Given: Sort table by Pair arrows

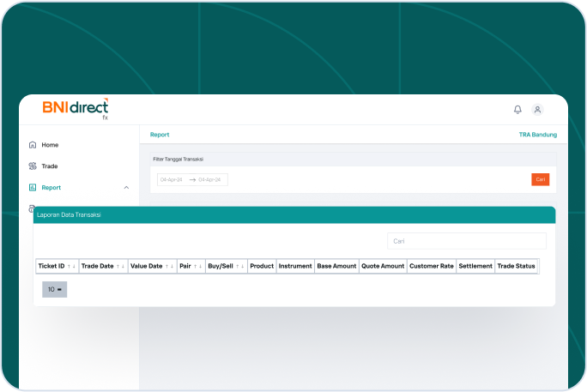Looking at the screenshot, I should 198,267.
